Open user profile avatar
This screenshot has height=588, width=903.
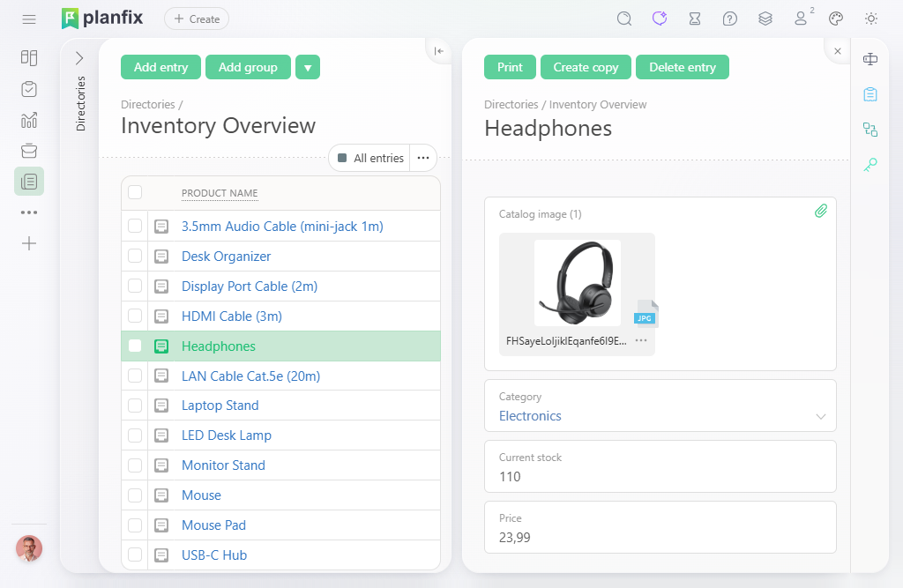point(29,548)
